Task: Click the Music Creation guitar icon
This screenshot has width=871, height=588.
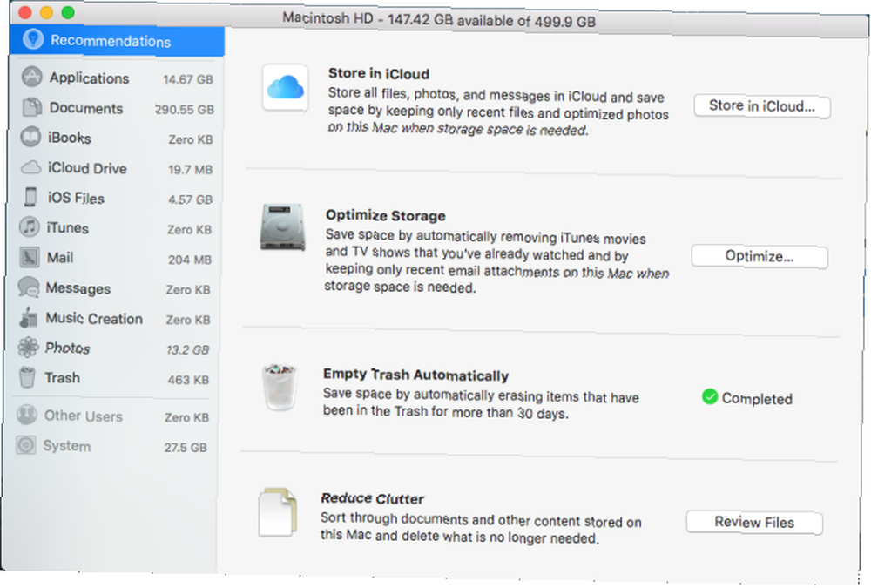Action: pos(29,317)
